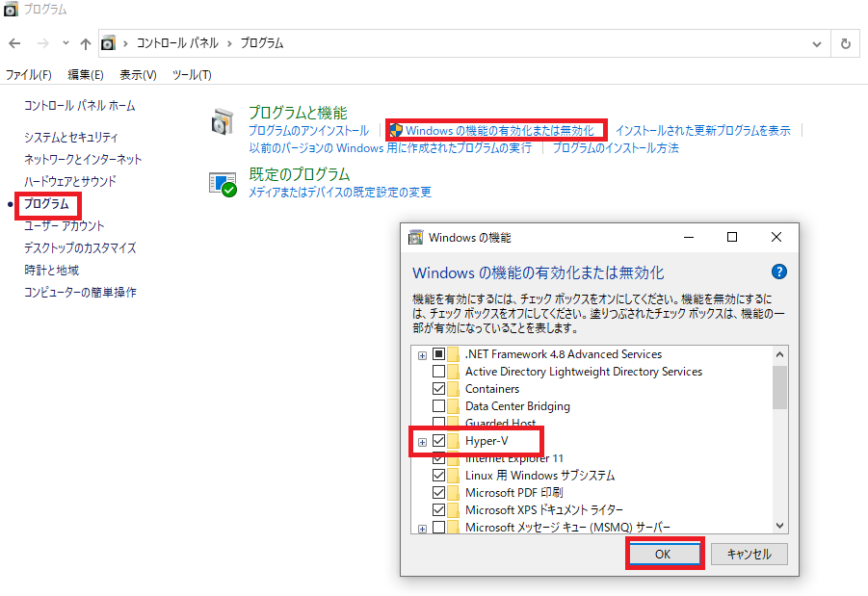Click the up-one-level arrow icon
Viewport: 868px width, 596px height.
[x=85, y=43]
